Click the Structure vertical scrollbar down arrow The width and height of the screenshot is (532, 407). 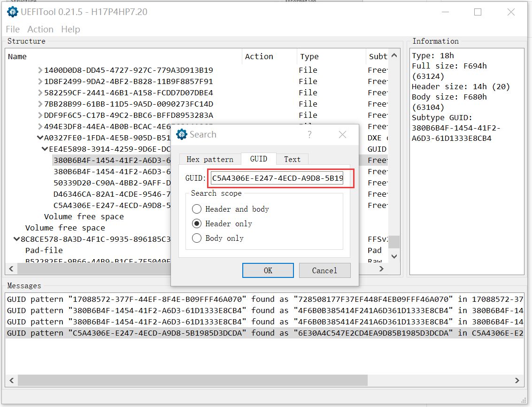394,256
